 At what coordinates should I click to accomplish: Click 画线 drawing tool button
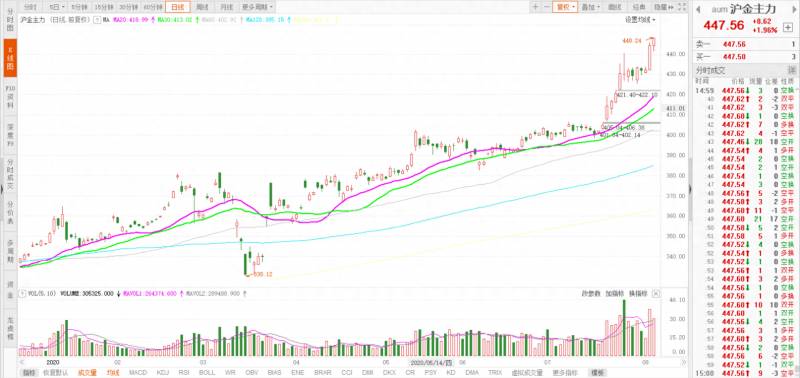(615, 7)
